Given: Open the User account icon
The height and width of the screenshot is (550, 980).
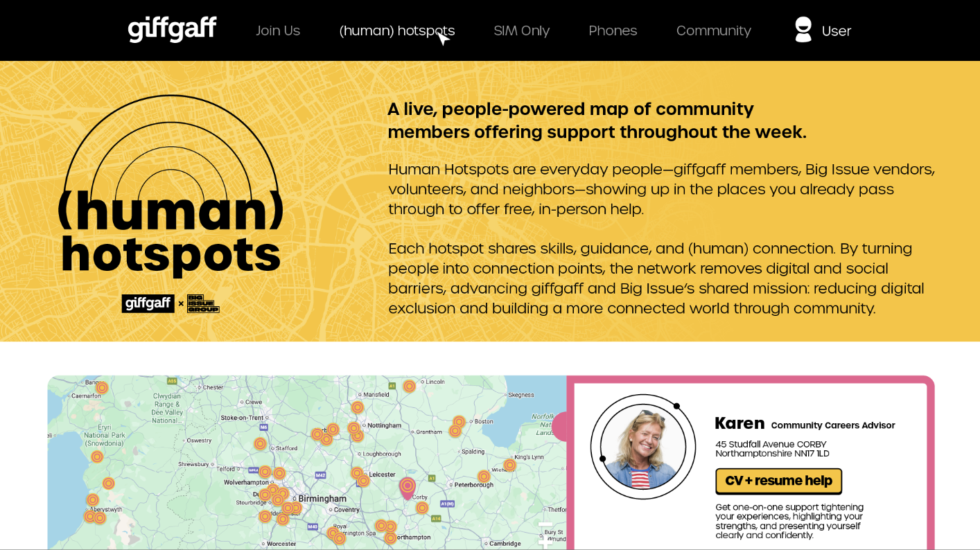Looking at the screenshot, I should pyautogui.click(x=803, y=30).
